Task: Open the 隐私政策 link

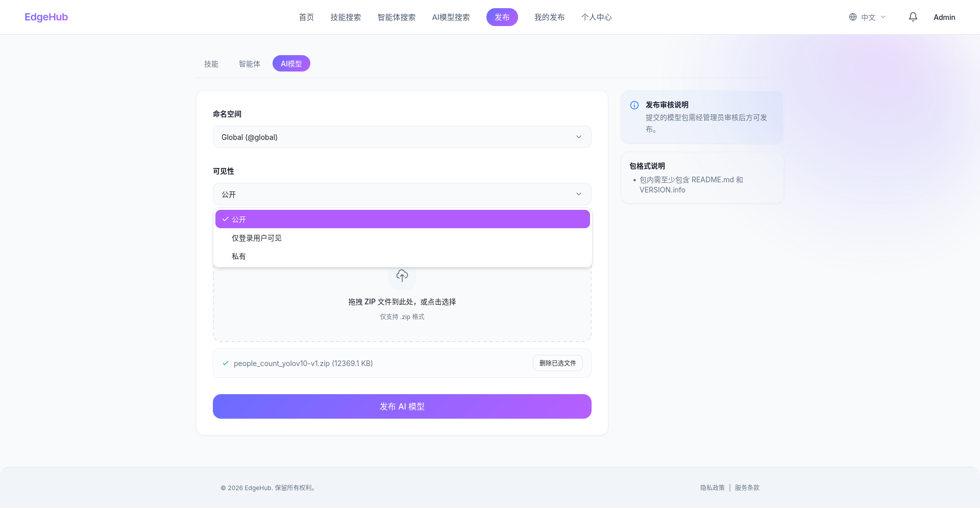Action: 713,488
